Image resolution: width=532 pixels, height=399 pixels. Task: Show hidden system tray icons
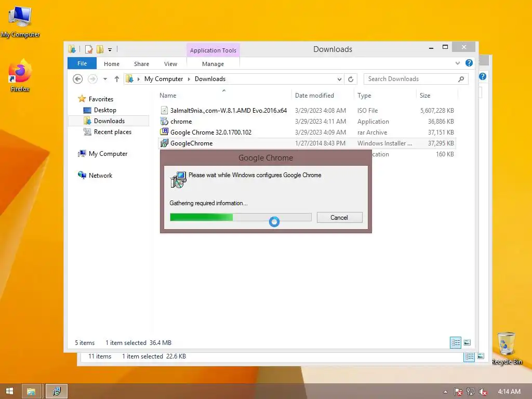pyautogui.click(x=445, y=392)
